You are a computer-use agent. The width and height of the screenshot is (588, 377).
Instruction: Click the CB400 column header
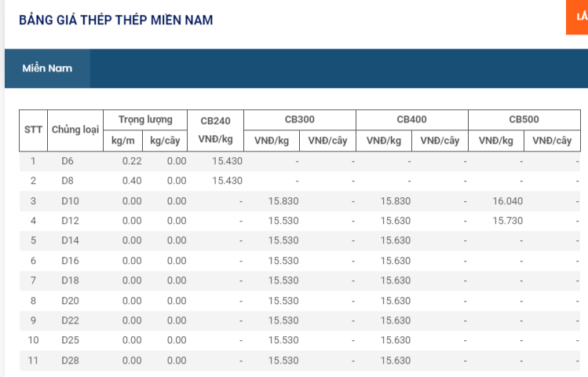(411, 119)
